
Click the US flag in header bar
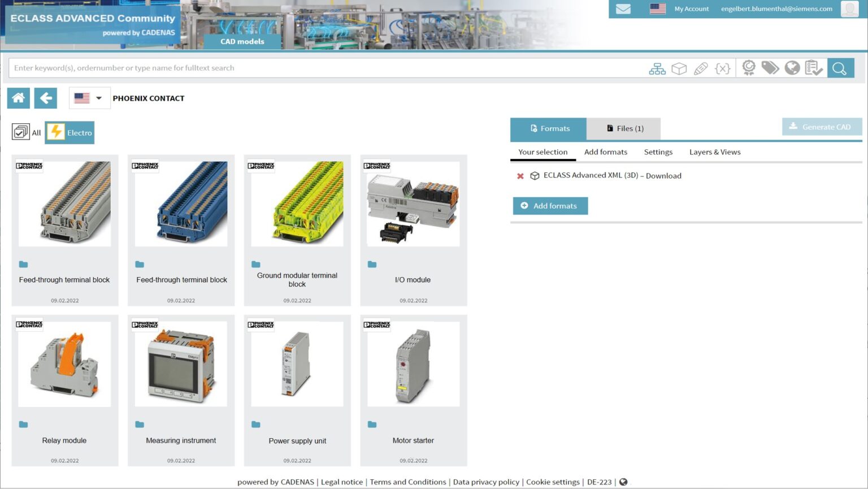tap(657, 9)
